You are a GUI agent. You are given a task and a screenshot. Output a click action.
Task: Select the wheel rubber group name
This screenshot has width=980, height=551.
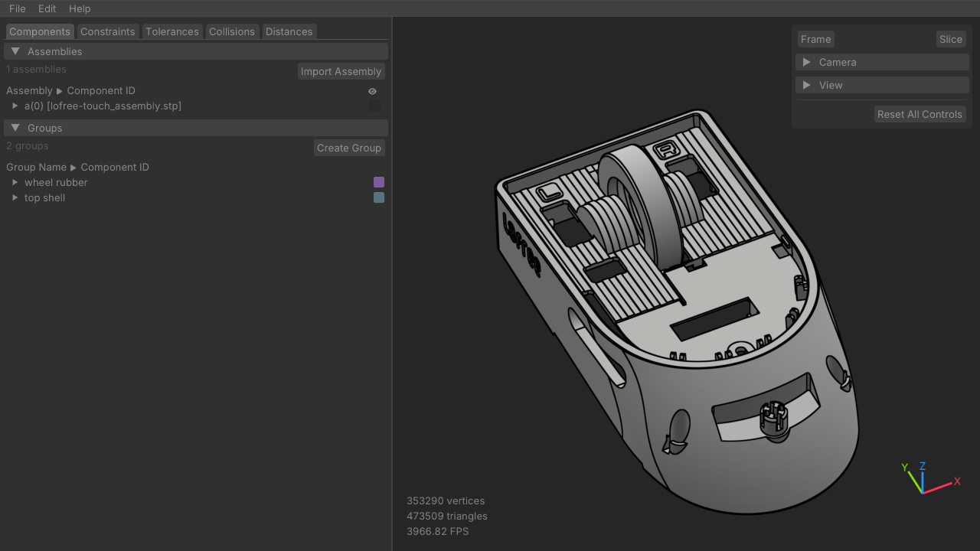click(x=56, y=182)
